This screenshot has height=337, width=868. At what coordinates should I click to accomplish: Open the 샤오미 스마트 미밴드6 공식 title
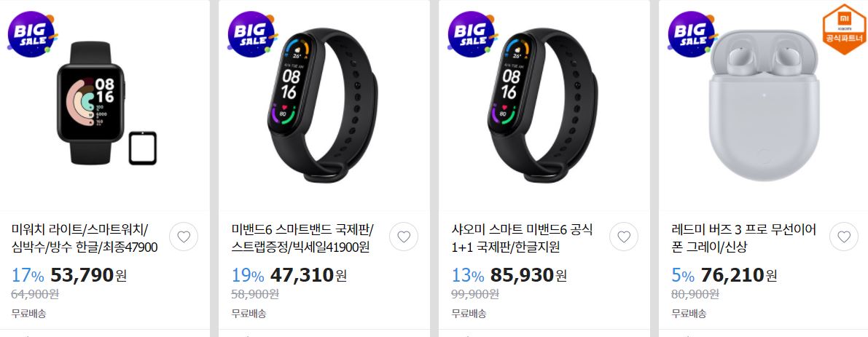522,238
